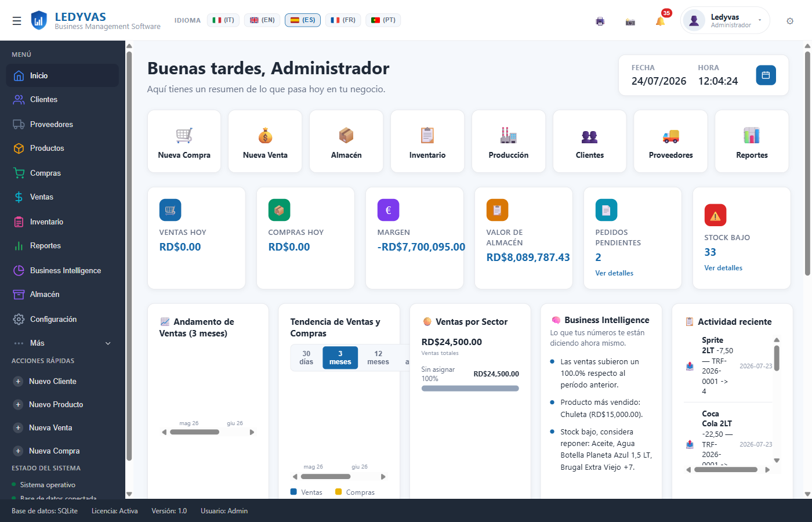812x522 pixels.
Task: Open Nueva Venta money bag shortcut
Action: point(265,142)
